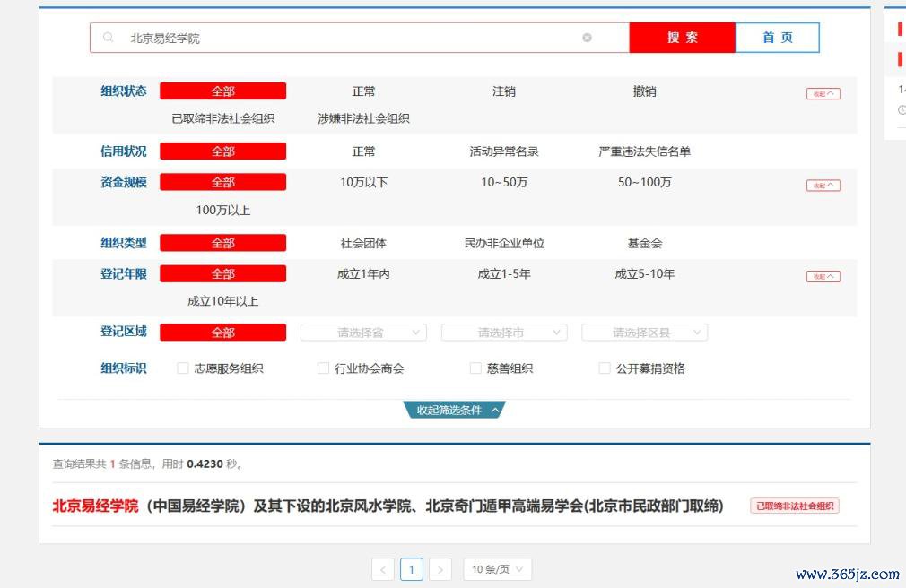The image size is (906, 588).
Task: Filter 资金规模 by 50~100万
Action: pyautogui.click(x=644, y=182)
